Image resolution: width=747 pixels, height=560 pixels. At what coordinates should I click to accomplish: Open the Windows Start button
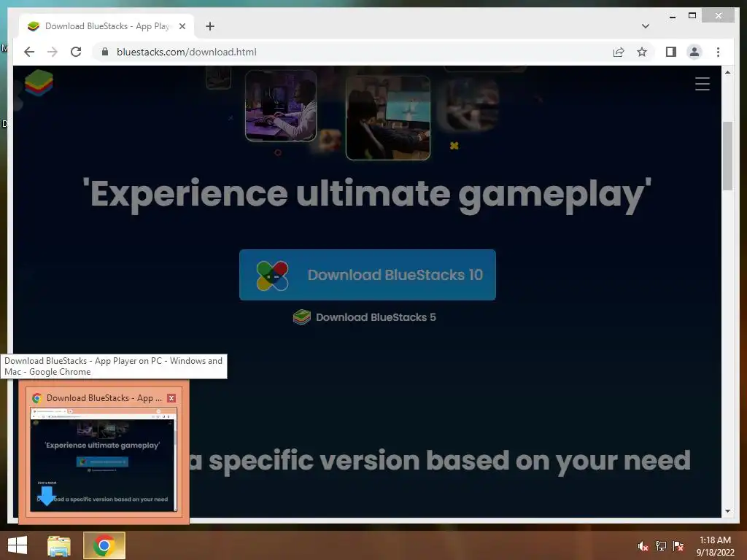[x=18, y=545]
